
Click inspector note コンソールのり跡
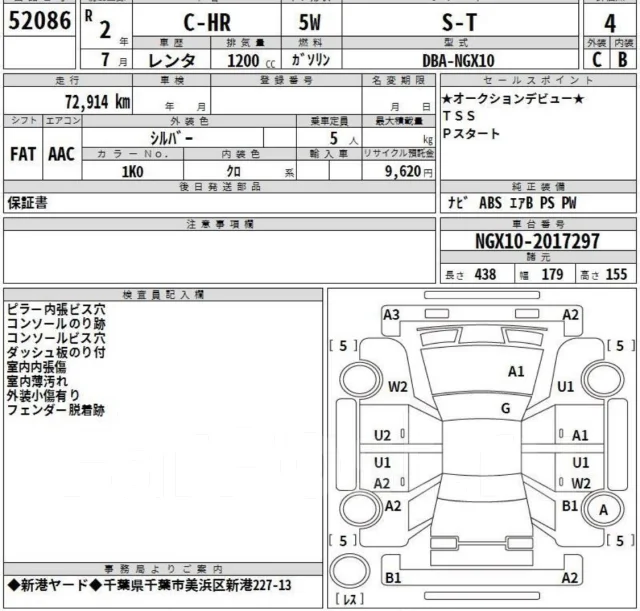point(56,324)
